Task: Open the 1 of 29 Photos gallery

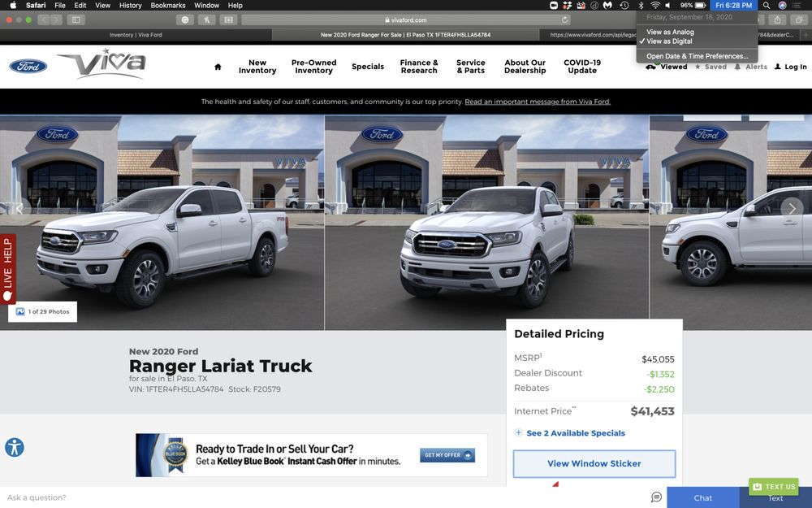Action: [42, 311]
